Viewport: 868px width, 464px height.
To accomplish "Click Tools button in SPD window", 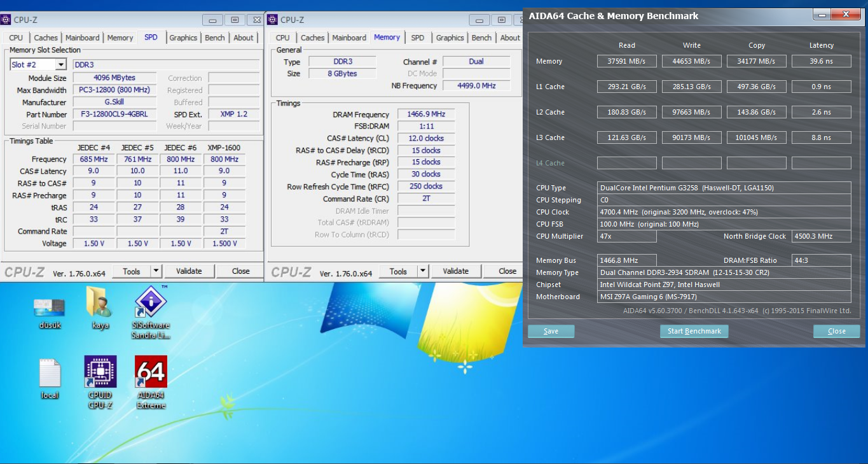I will (132, 271).
